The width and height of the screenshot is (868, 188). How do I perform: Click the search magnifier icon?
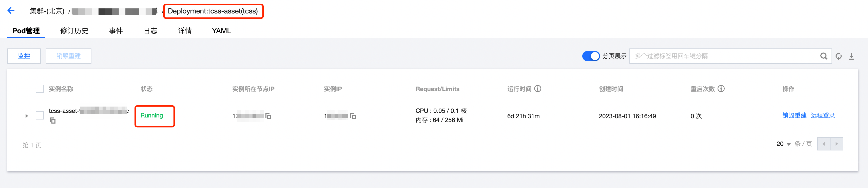[x=823, y=56]
